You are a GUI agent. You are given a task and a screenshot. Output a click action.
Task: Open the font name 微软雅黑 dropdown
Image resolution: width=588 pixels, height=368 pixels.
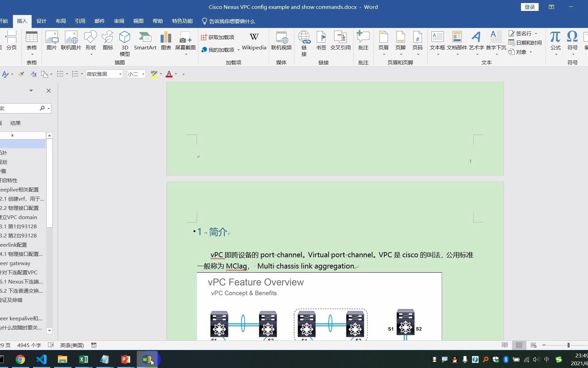click(x=120, y=74)
